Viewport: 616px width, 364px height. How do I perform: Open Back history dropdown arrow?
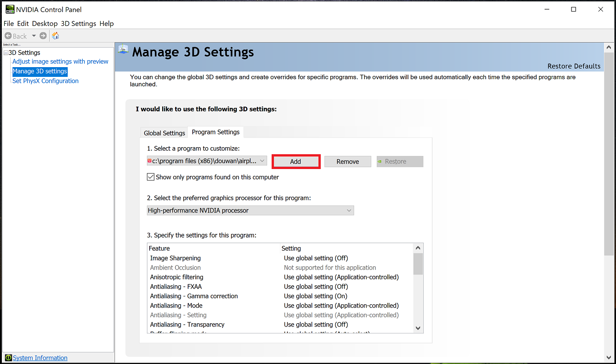point(34,36)
